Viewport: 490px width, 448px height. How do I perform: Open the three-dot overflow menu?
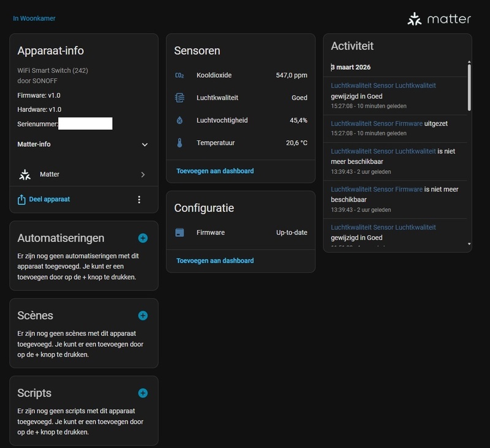[x=140, y=199]
